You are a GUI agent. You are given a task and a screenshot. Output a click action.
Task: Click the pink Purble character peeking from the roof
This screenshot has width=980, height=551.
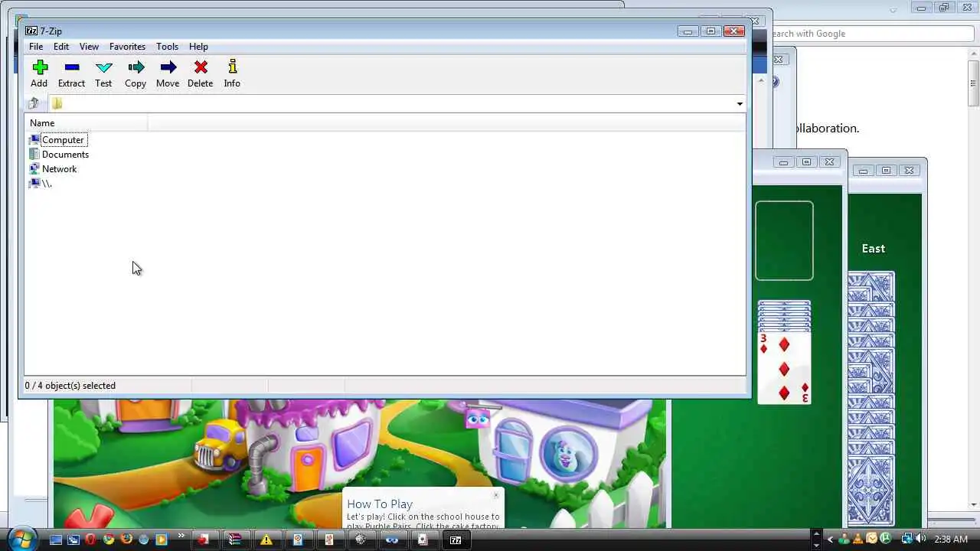[477, 418]
